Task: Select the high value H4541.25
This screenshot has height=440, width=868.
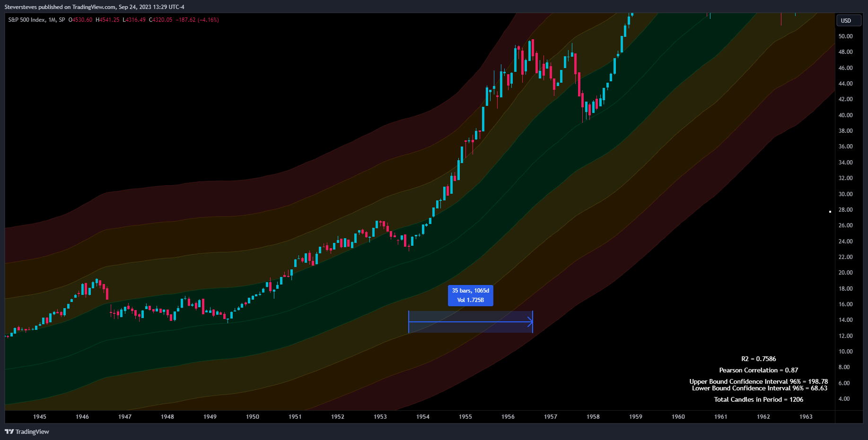Action: 107,20
